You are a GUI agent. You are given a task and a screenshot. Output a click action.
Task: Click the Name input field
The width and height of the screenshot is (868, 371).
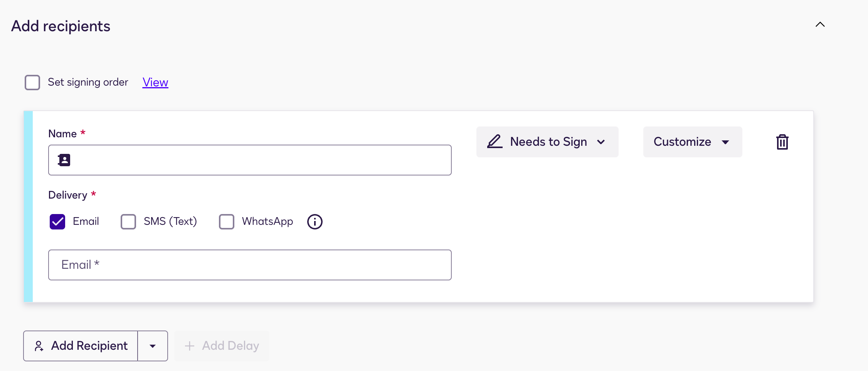click(250, 160)
